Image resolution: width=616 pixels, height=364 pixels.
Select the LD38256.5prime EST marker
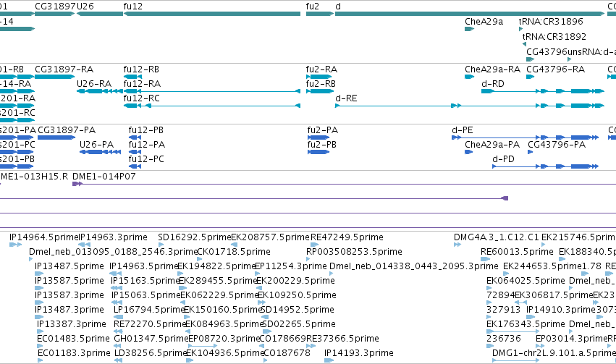(x=118, y=361)
